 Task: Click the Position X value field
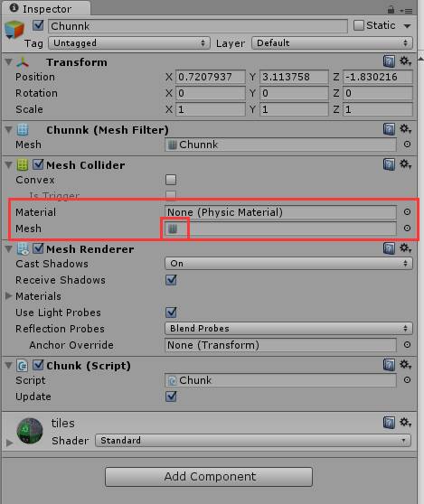pyautogui.click(x=211, y=77)
